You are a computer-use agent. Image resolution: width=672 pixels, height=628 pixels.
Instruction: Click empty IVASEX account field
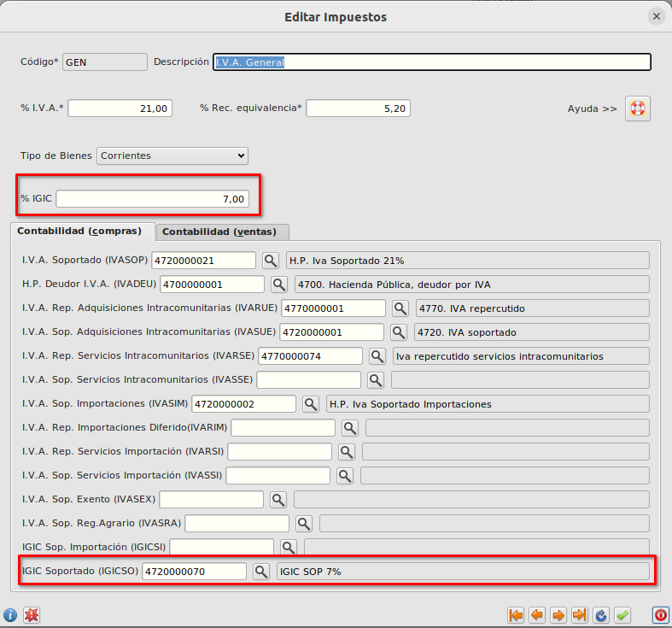coord(211,500)
